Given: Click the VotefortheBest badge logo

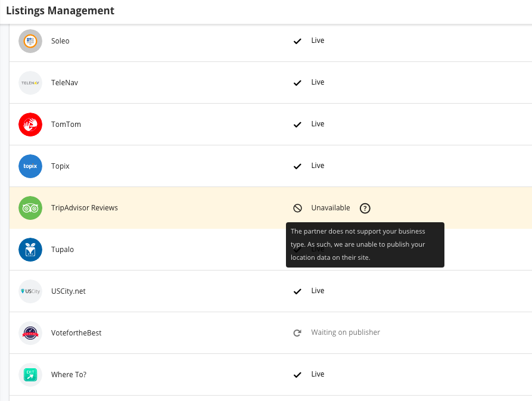Looking at the screenshot, I should 30,333.
